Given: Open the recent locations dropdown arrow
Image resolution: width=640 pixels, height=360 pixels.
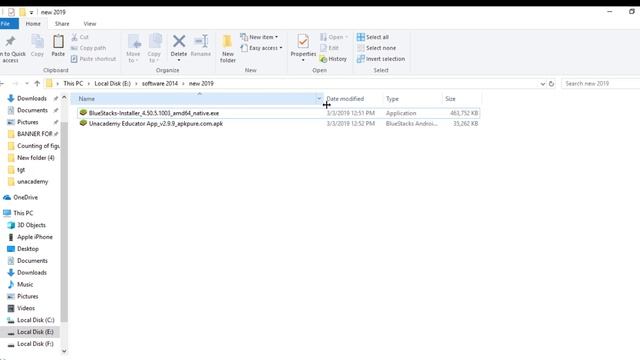Looking at the screenshot, I should 27,83.
